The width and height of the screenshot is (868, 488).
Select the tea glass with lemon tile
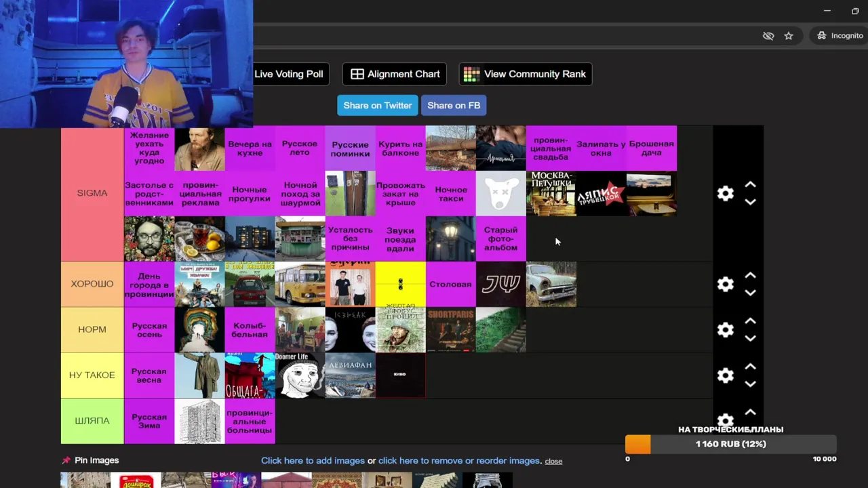(199, 239)
